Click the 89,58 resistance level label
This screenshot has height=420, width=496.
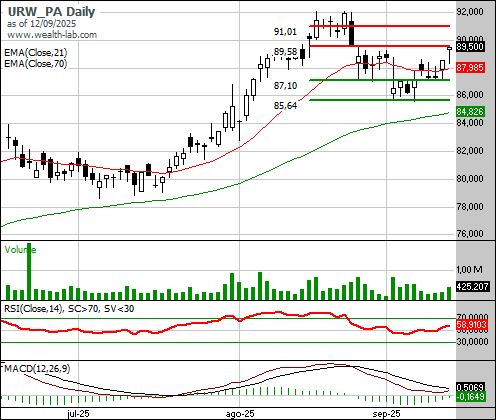click(x=285, y=52)
